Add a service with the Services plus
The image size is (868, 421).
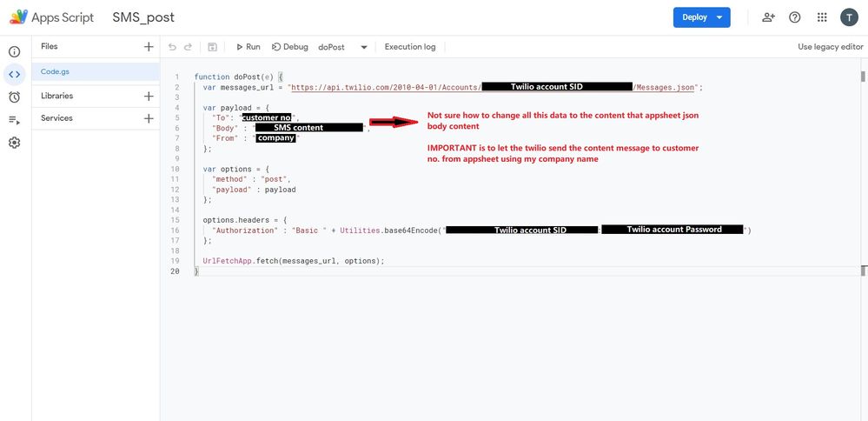coord(149,118)
